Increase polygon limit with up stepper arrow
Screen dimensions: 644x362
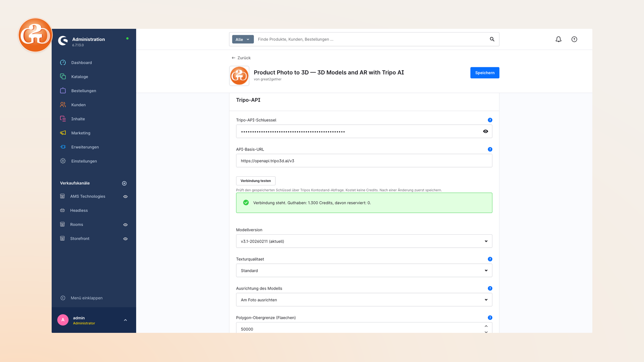[x=486, y=326]
